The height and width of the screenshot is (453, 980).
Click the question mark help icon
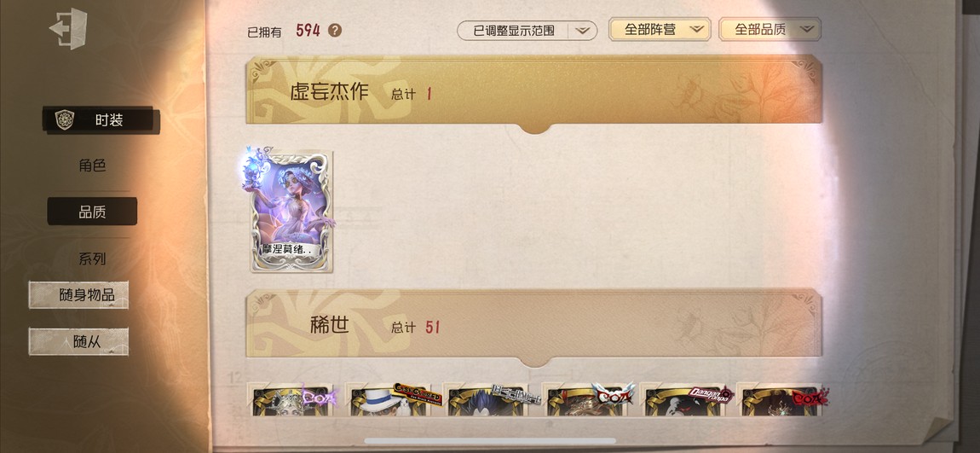(336, 30)
